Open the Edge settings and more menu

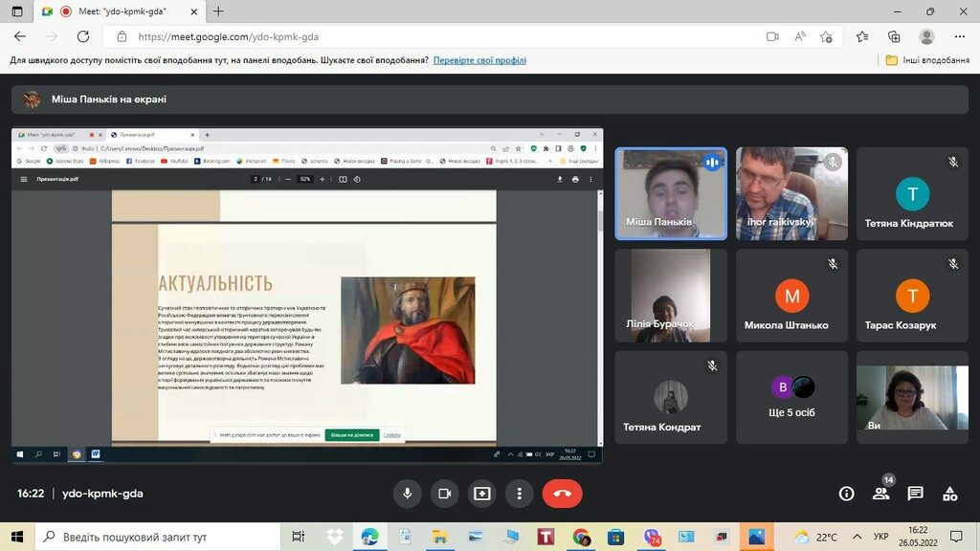(960, 36)
